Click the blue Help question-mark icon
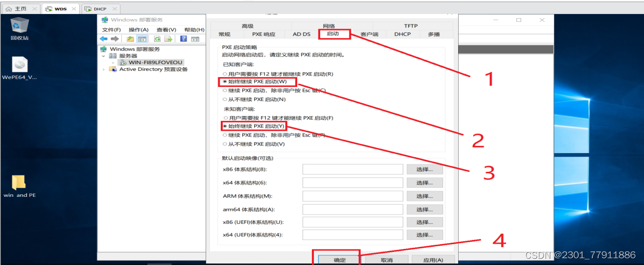This screenshot has width=644, height=265. pyautogui.click(x=184, y=39)
